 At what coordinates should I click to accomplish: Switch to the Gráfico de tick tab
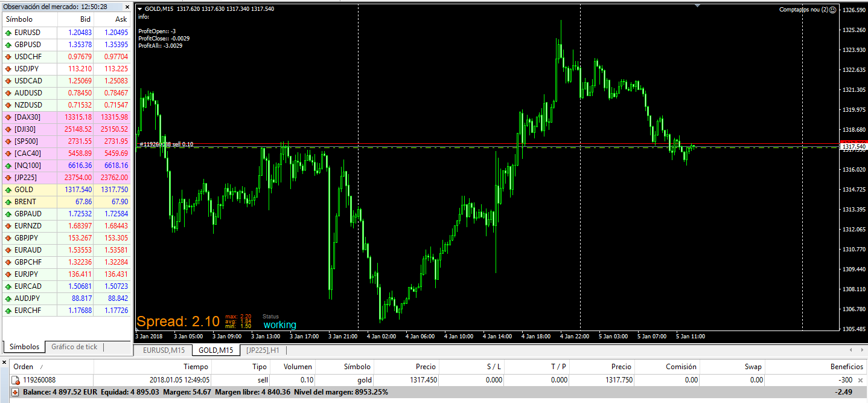click(74, 347)
